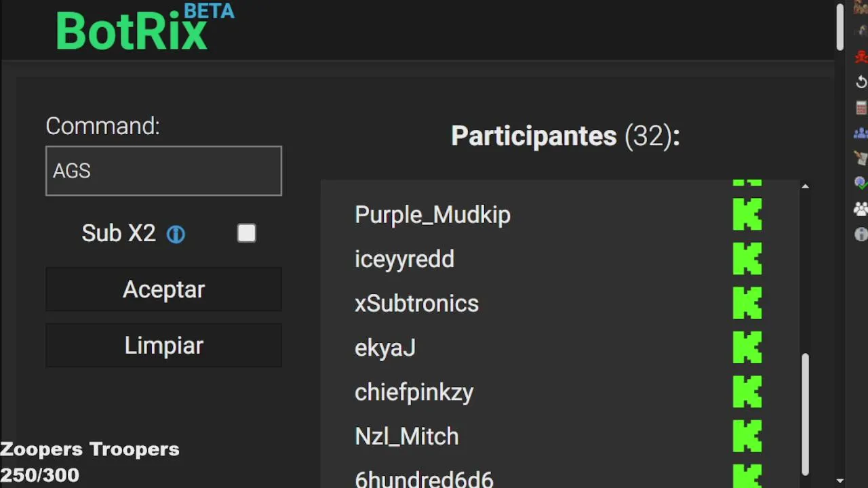868x488 pixels.
Task: Click the white group of people icon
Action: point(861,209)
